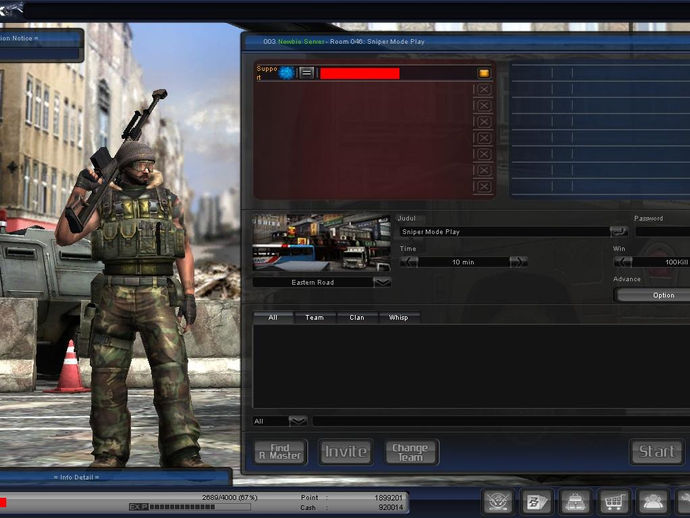Click the Support player label in the red team
Image resolution: width=690 pixels, height=518 pixels.
tap(266, 73)
